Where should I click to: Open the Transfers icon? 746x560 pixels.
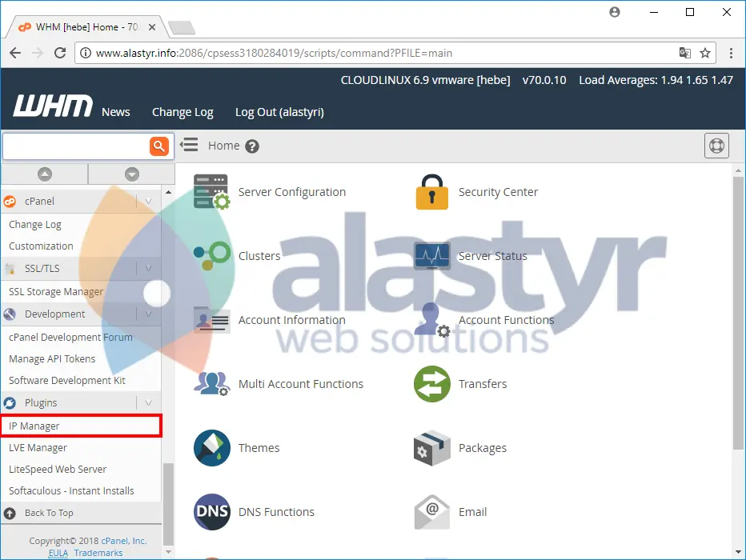pos(431,384)
